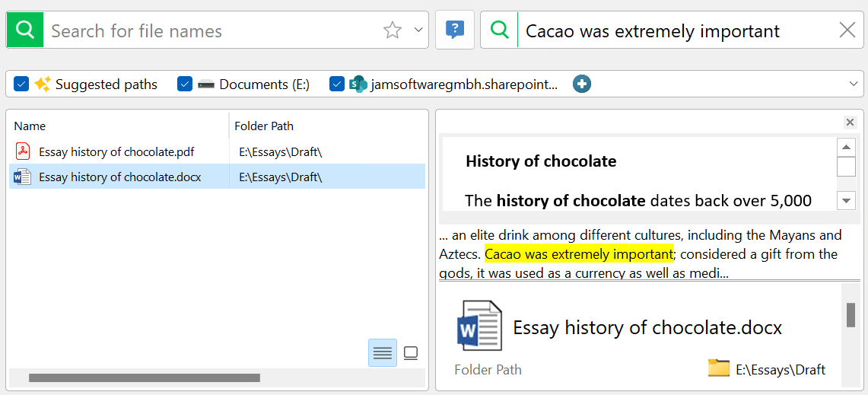Toggle the jamsoftwaregmbh.sharepoint checkbox
The image size is (868, 395).
coord(337,84)
